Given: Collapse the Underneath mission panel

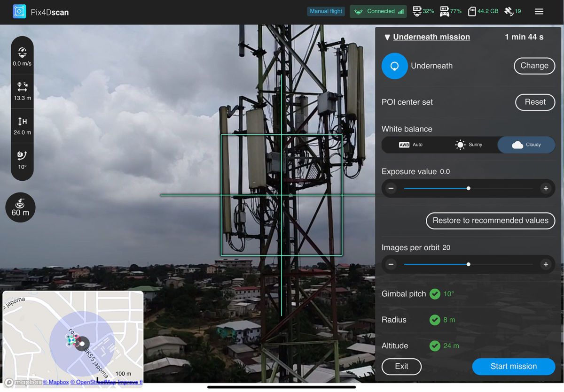Looking at the screenshot, I should click(387, 37).
